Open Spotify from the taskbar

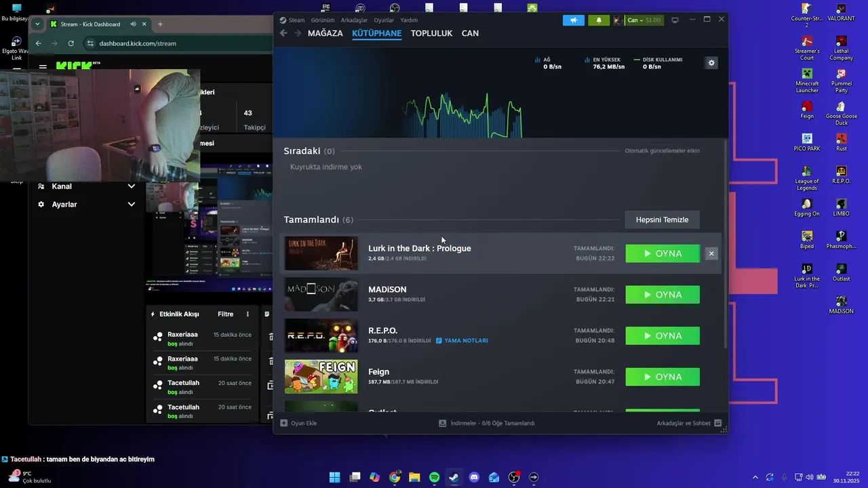click(435, 477)
